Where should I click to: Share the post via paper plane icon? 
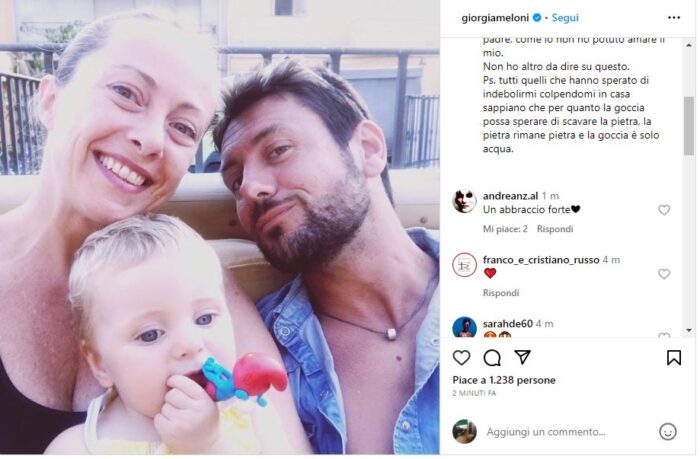522,357
